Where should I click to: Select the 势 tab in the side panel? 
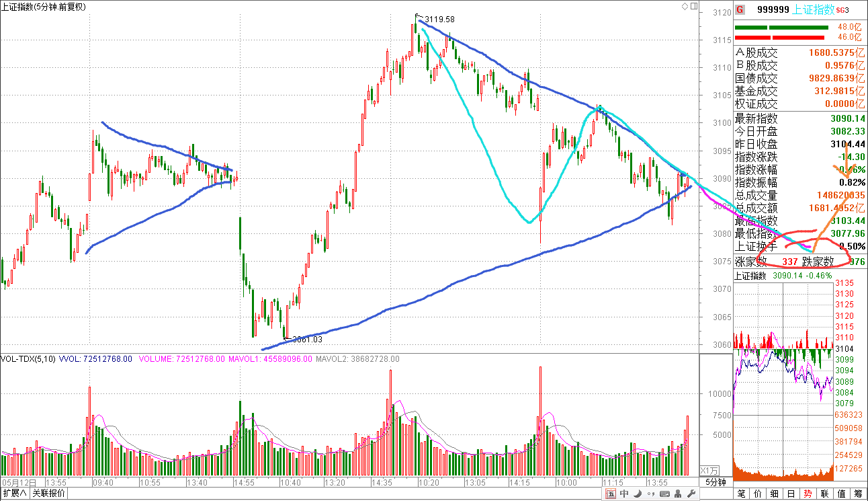808,494
